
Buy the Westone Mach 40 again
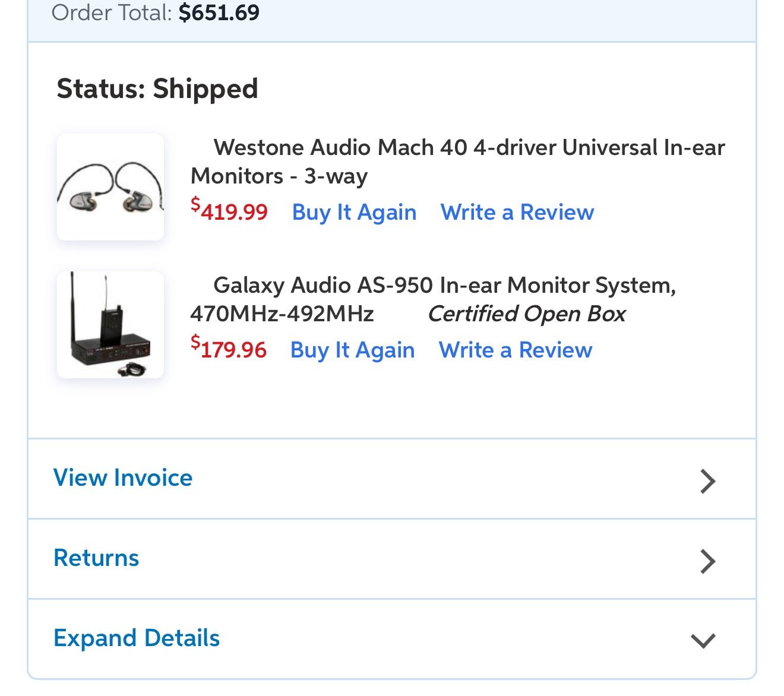[x=354, y=212]
